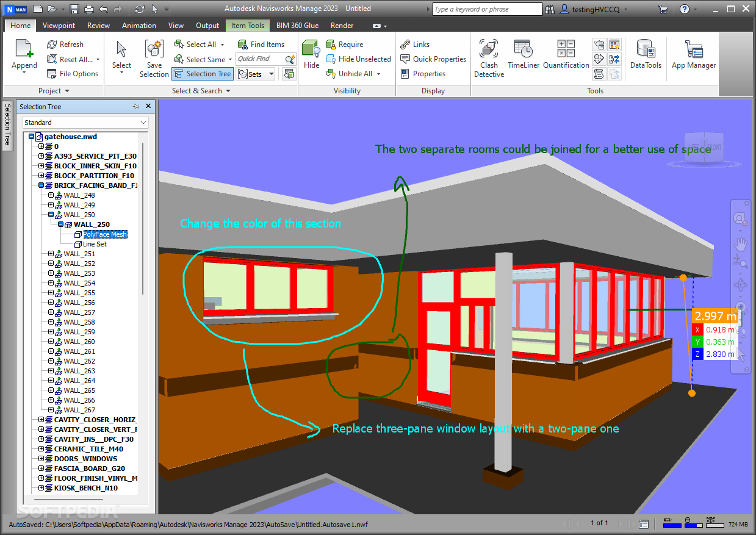Click the Save icon in quick access toolbar
Screen dimensions: 756x535
pos(74,9)
